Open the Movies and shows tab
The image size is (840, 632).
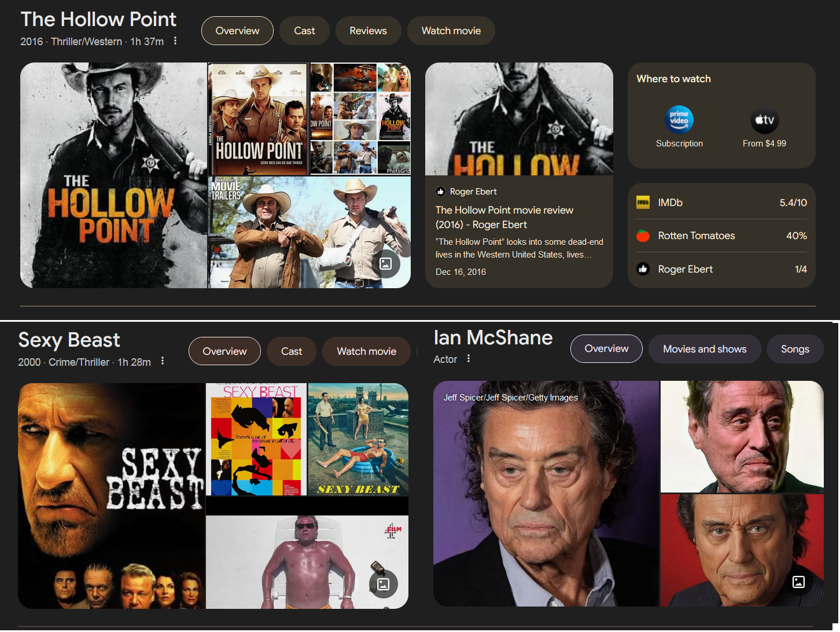(x=705, y=349)
